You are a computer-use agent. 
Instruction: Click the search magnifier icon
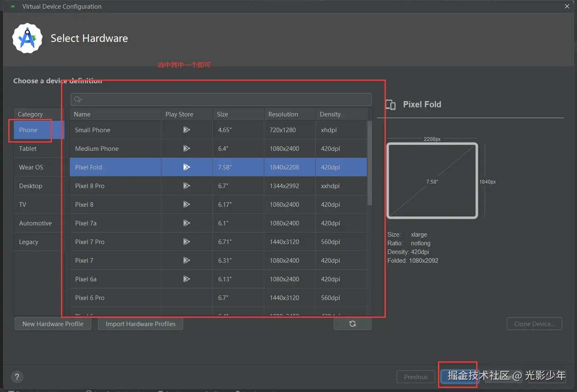click(78, 99)
